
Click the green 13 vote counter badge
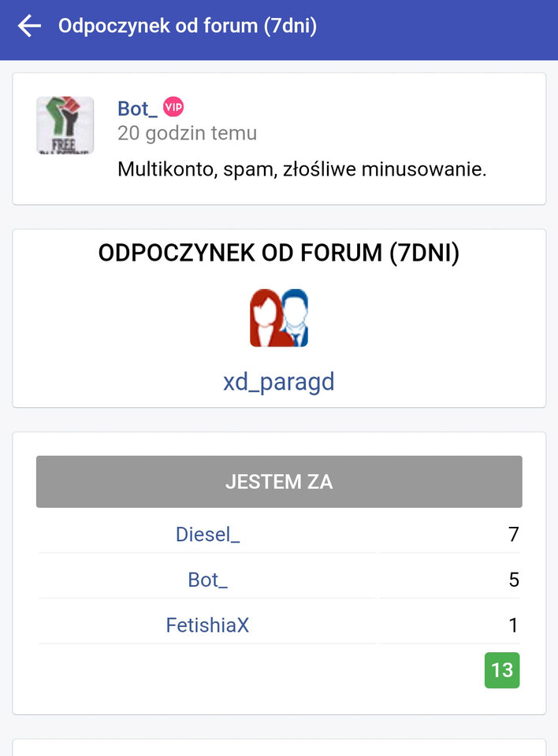click(x=502, y=670)
